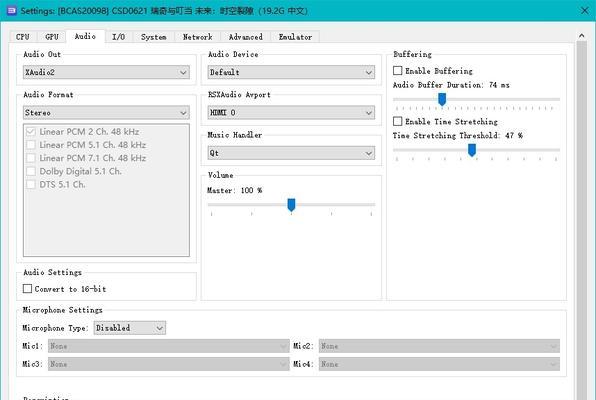Toggle Linear PCM 7.1 Ch. 48 kHz checkbox
This screenshot has height=400, width=596.
[x=31, y=158]
